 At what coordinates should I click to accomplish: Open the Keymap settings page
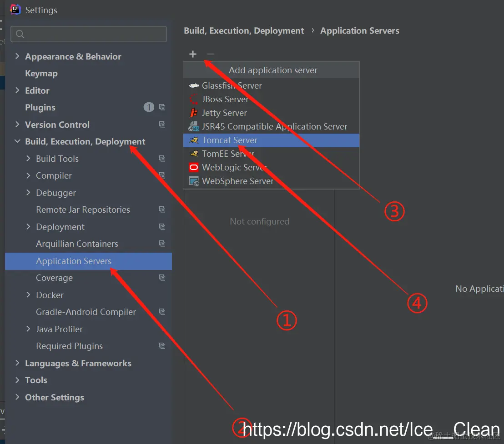tap(41, 74)
